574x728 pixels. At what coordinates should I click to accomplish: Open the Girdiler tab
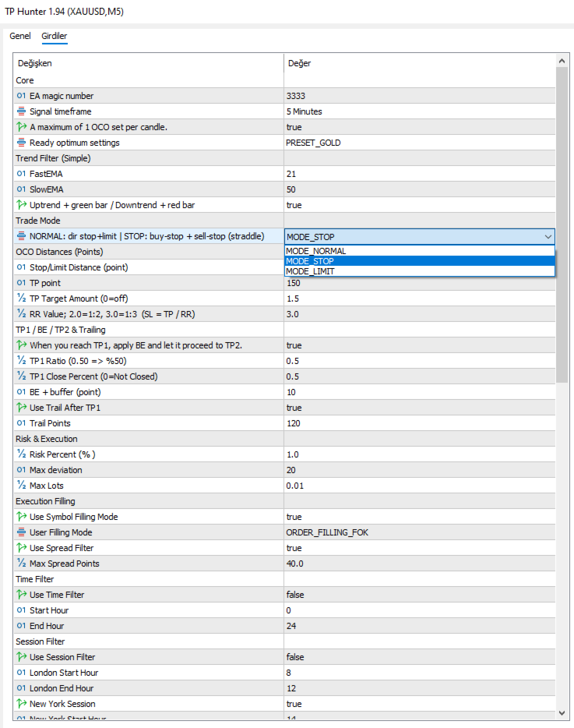coord(55,36)
